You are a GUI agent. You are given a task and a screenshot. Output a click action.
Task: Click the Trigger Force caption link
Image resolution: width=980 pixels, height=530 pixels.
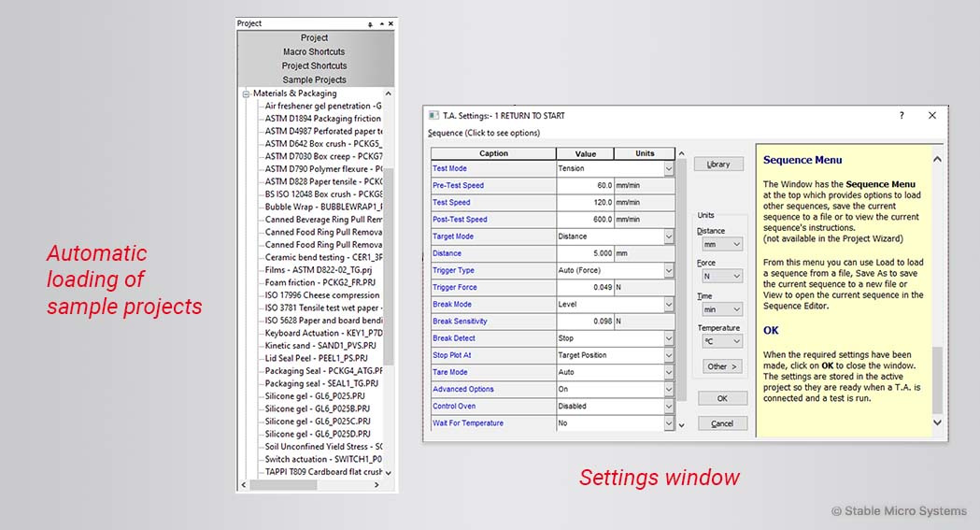point(455,288)
